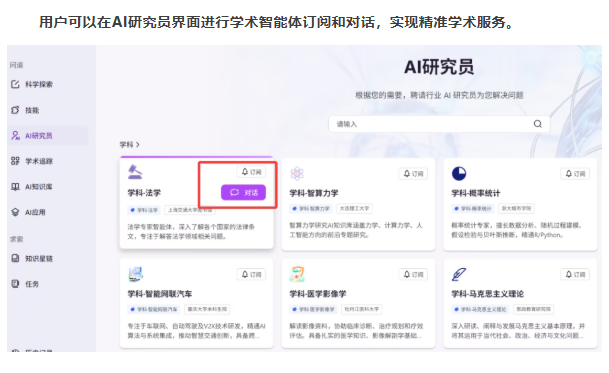This screenshot has width=609, height=373.
Task: Click the 学科-智能网联汽车 blue-dot tag
Action: (154, 309)
